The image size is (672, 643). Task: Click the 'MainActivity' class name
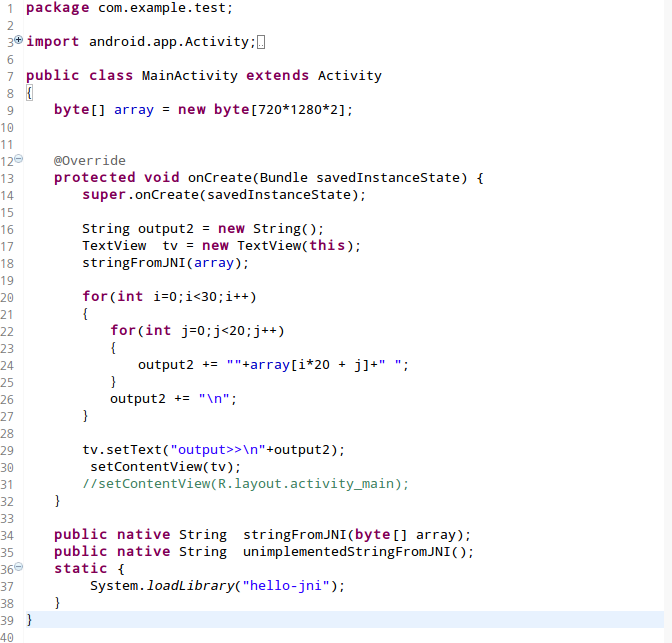(190, 75)
